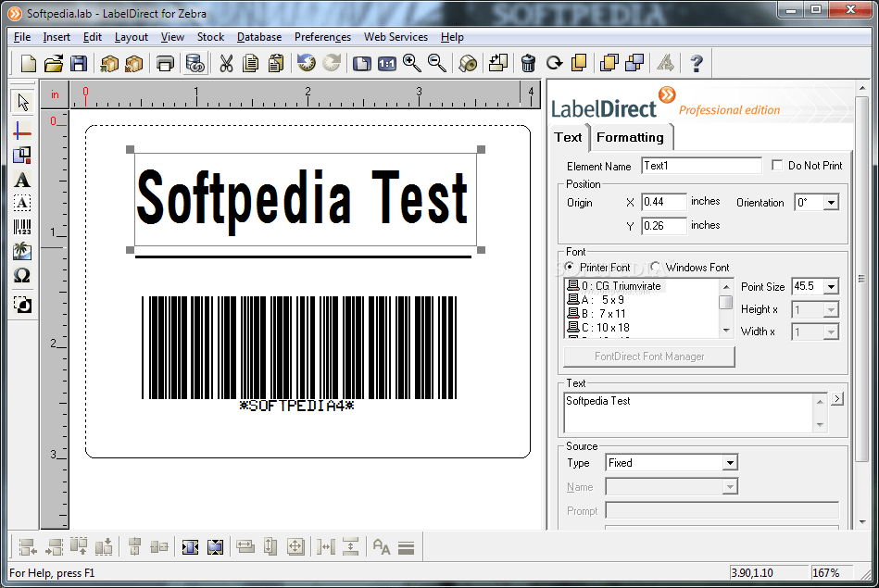Open the Layout menu
The image size is (879, 588).
[x=132, y=37]
